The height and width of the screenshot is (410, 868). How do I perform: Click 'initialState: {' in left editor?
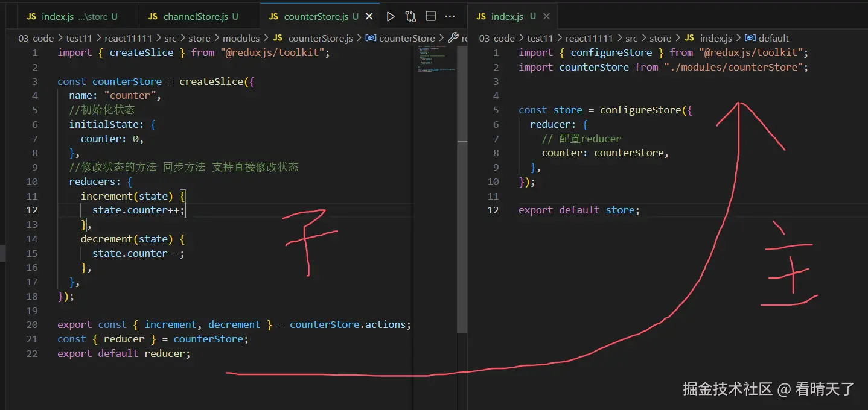click(x=112, y=124)
